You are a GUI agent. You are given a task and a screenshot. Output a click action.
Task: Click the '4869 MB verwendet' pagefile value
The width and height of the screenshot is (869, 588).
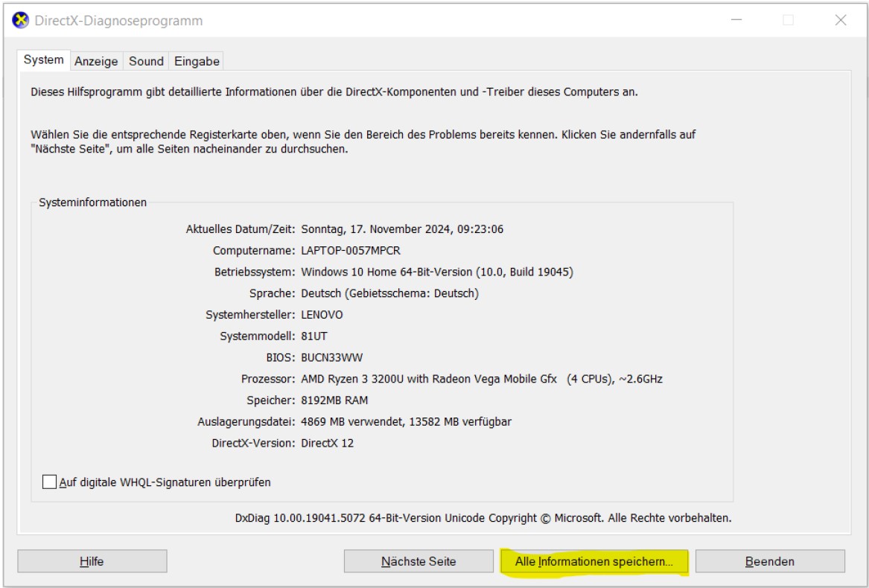(407, 422)
